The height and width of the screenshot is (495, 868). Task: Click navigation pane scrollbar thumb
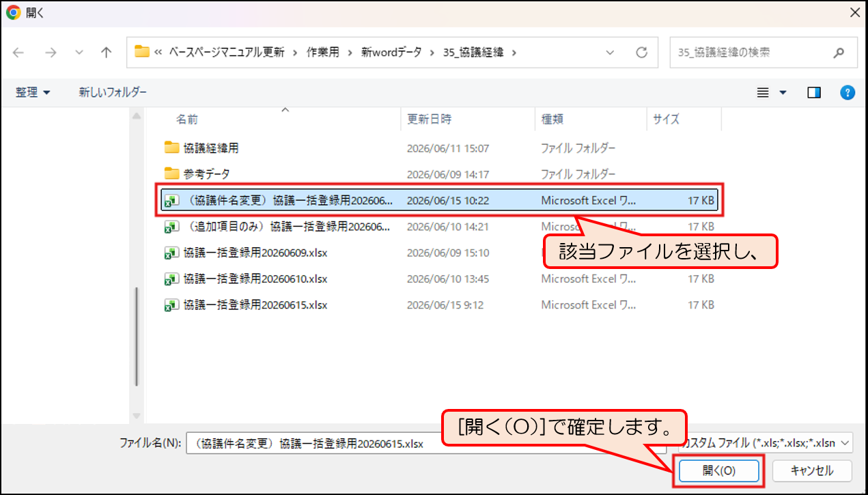[x=137, y=335]
